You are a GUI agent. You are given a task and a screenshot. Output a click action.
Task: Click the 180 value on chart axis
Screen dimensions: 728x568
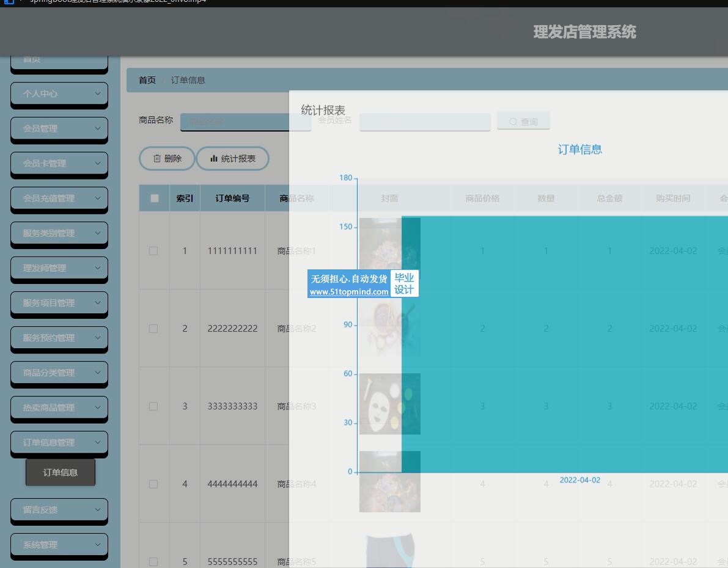(x=346, y=178)
